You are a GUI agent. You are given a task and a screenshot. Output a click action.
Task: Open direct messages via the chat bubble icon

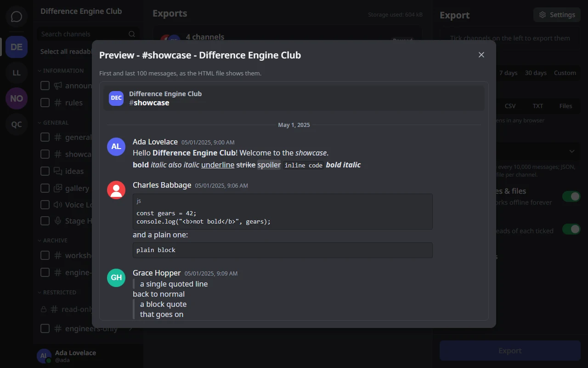tap(17, 17)
